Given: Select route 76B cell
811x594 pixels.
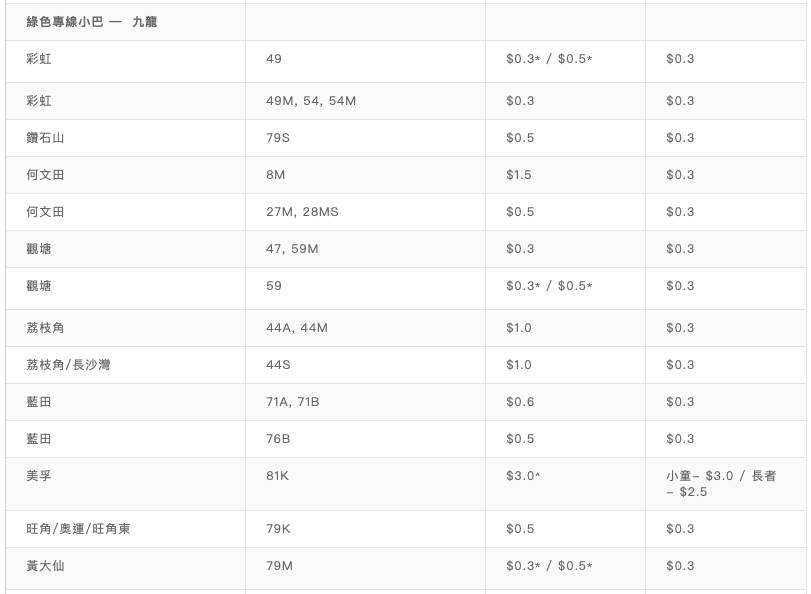Looking at the screenshot, I should (x=278, y=439).
